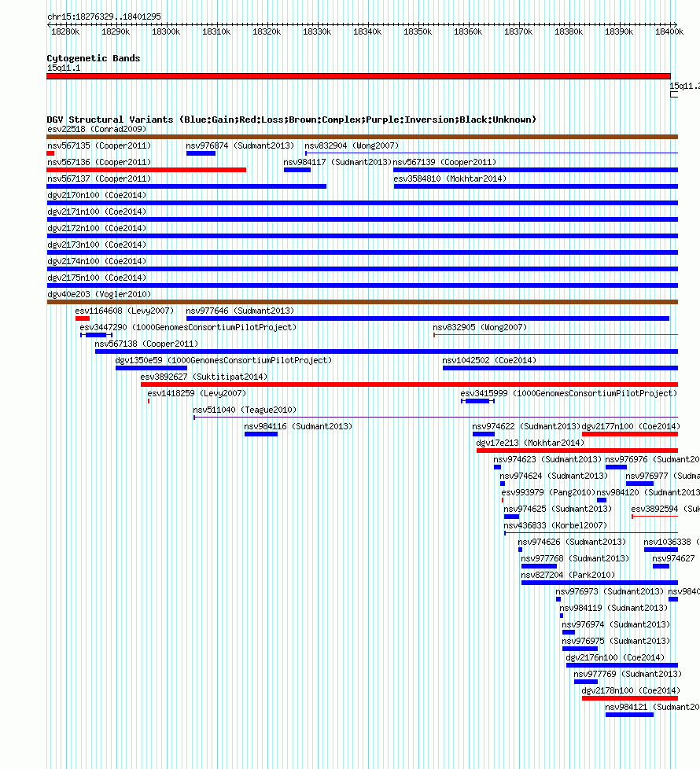Select nsv984116 (Sudmant2013) label
The height and width of the screenshot is (769, 700).
[298, 427]
